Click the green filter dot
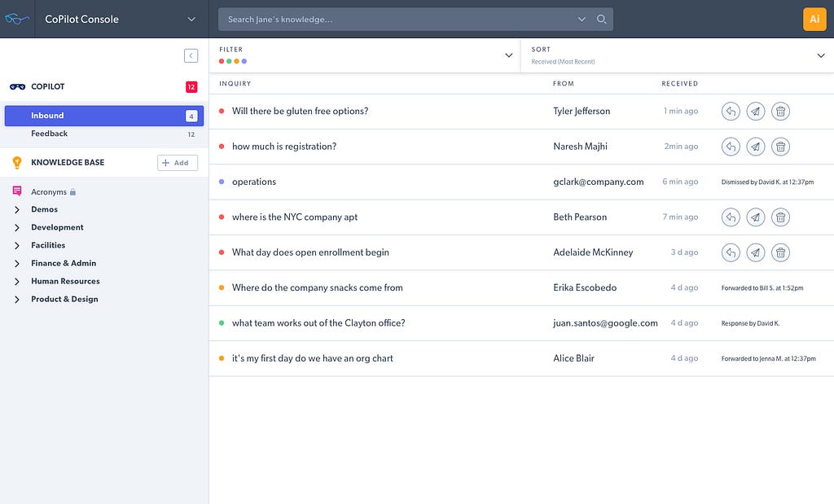 [x=229, y=61]
